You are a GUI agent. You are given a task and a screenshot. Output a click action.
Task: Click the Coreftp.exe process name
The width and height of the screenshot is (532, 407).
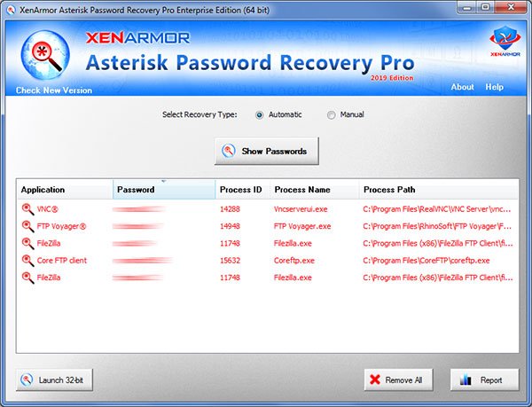pyautogui.click(x=294, y=261)
